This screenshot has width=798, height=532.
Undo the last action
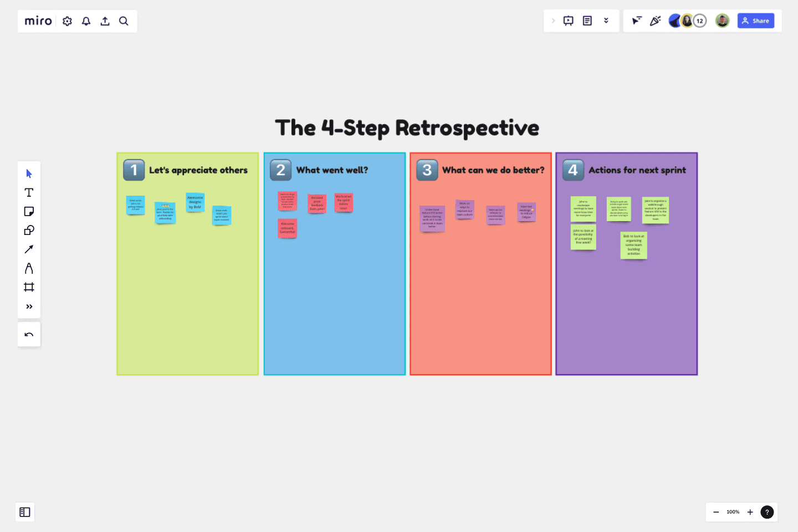coord(29,334)
